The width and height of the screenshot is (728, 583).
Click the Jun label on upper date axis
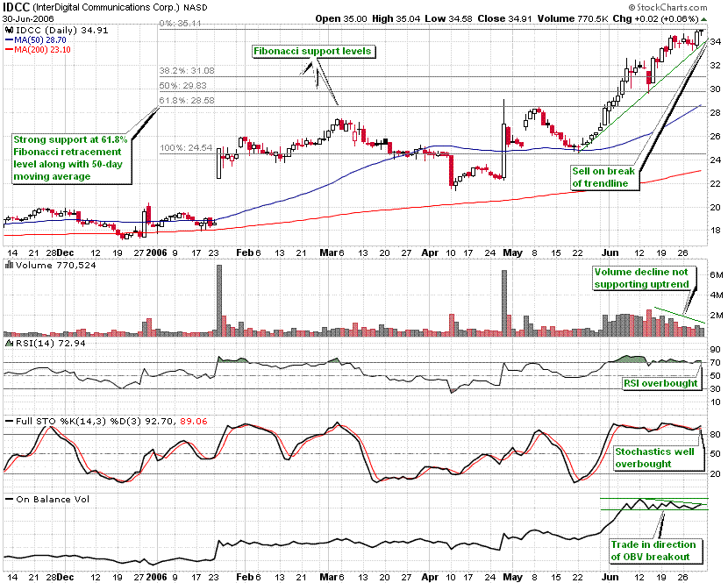(610, 252)
